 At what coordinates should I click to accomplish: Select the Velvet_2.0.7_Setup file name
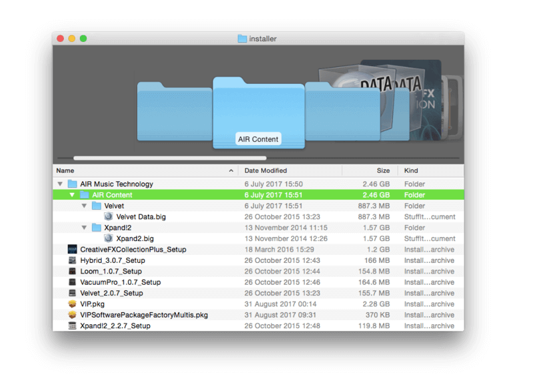[x=111, y=293]
